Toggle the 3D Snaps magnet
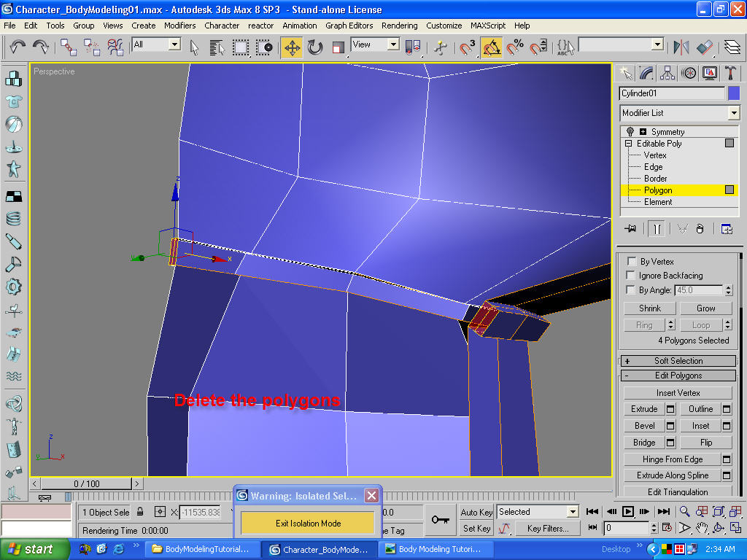This screenshot has height=560, width=747. 467,47
